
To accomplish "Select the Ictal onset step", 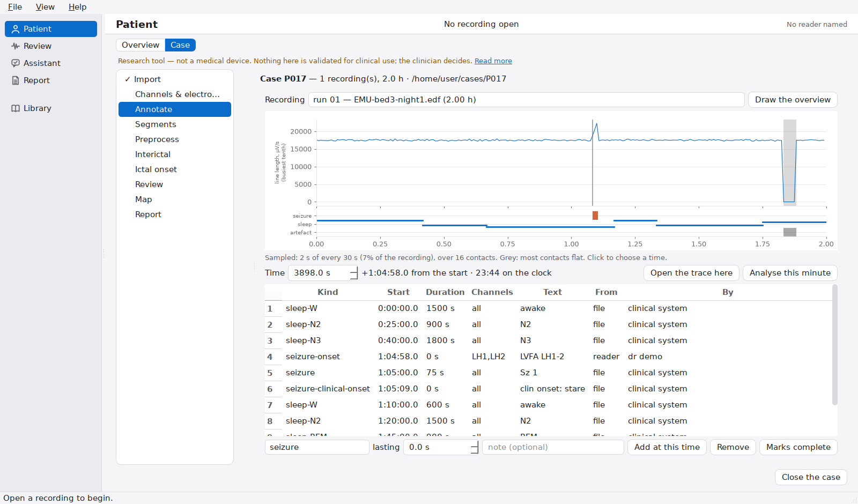I will 175,169.
